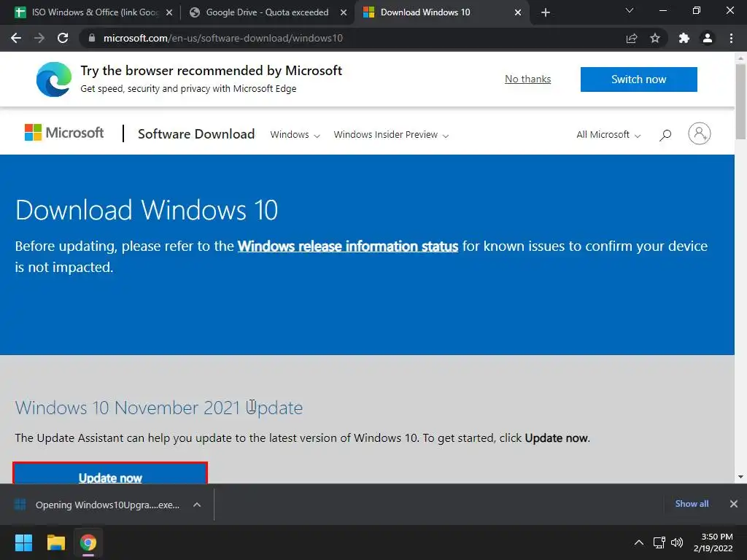Click Show all downloads
This screenshot has height=560, width=747.
pos(692,504)
